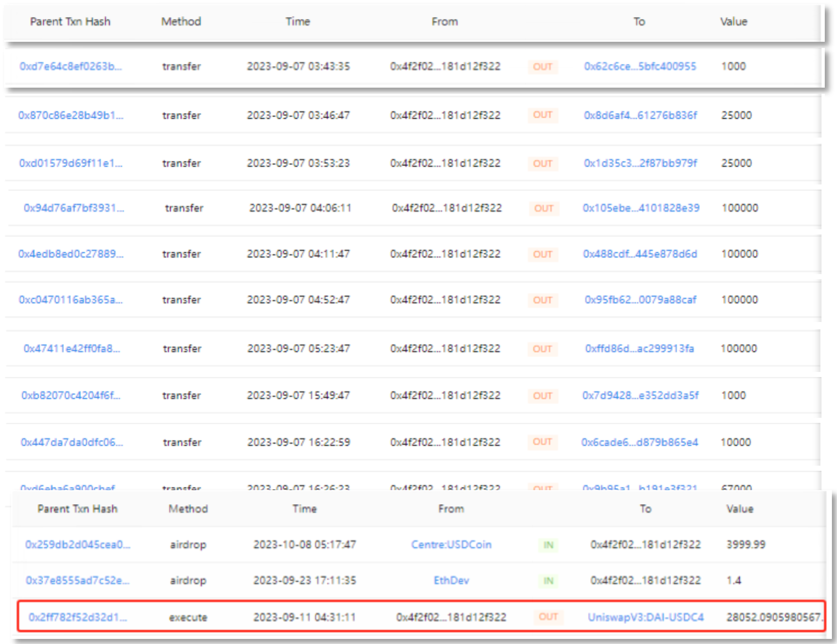Click recipient address 0xffd86d...ac299913fa
Viewport: 837px width, 644px height.
639,348
